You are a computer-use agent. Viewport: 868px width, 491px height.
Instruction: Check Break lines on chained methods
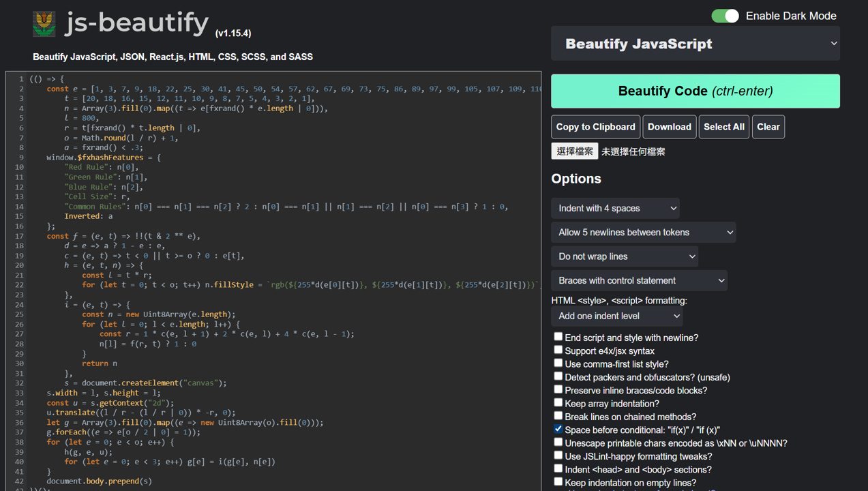coord(558,416)
